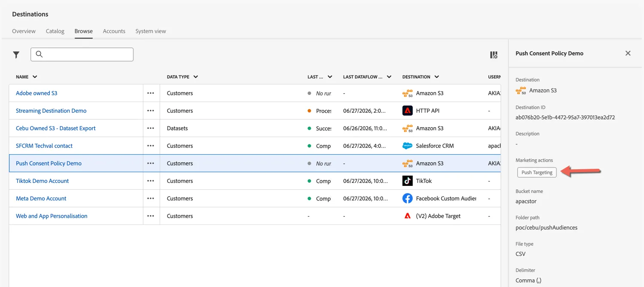The width and height of the screenshot is (644, 287).
Task: Click the Facebook Custom Audience icon
Action: tap(408, 198)
